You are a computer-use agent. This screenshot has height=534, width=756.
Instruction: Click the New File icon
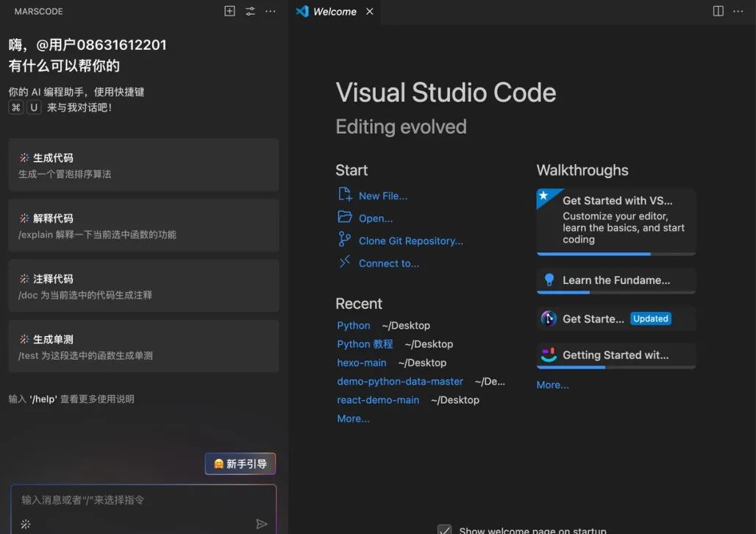click(345, 195)
